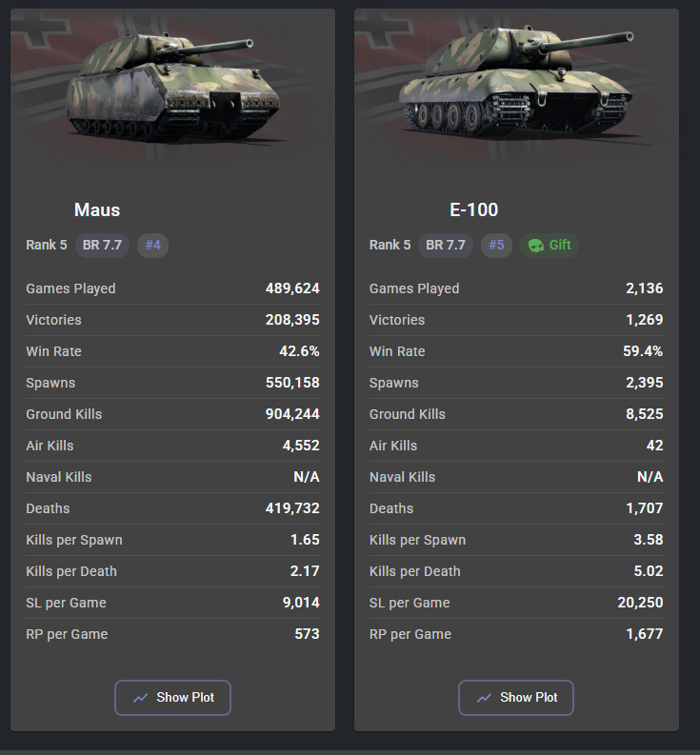The width and height of the screenshot is (700, 755).
Task: Click the Maus Deaths value 419,732
Action: click(292, 508)
